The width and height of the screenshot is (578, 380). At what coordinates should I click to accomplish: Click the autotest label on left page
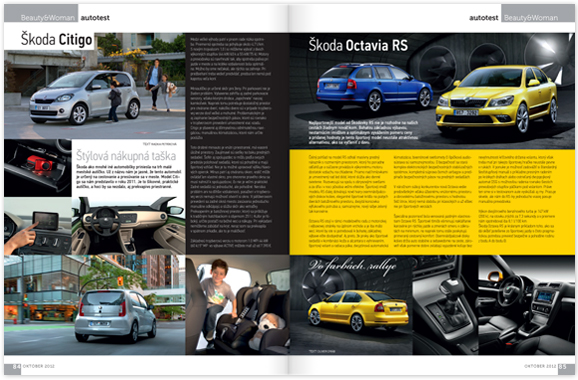tap(95, 18)
